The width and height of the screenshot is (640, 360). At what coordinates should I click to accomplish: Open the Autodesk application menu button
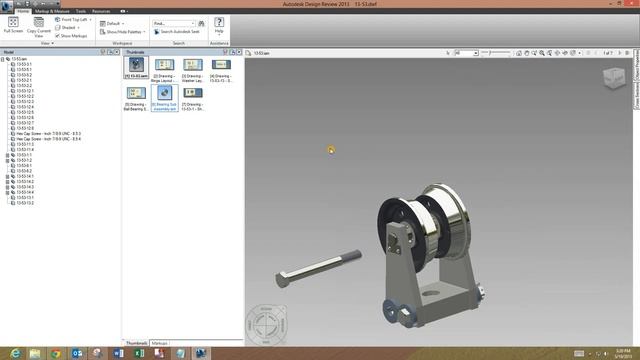pos(6,7)
